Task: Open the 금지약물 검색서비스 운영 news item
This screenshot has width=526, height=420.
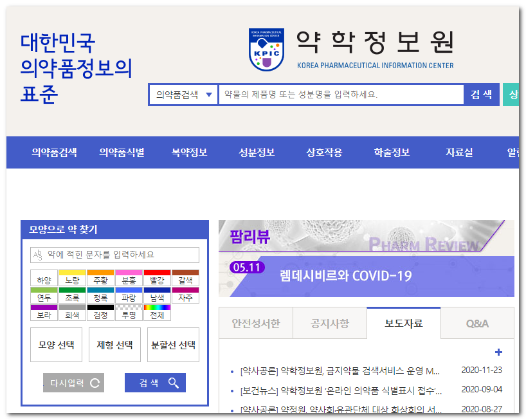Action: 340,371
